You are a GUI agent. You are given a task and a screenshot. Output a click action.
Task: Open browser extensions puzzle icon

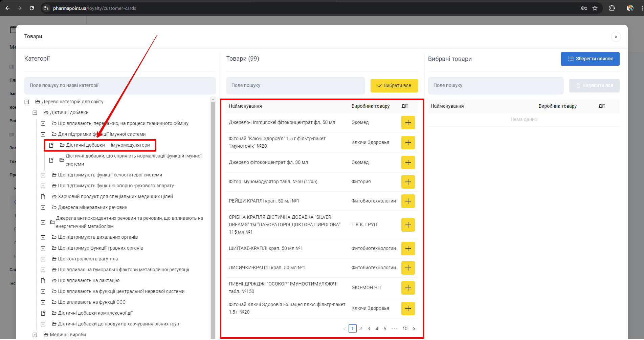click(x=612, y=8)
